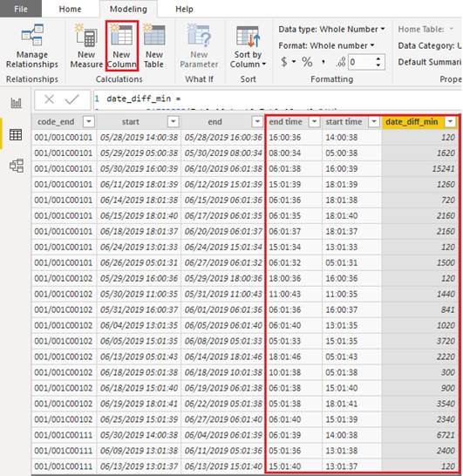The image size is (463, 476).
Task: Click cell value 1620
Action: click(446, 153)
